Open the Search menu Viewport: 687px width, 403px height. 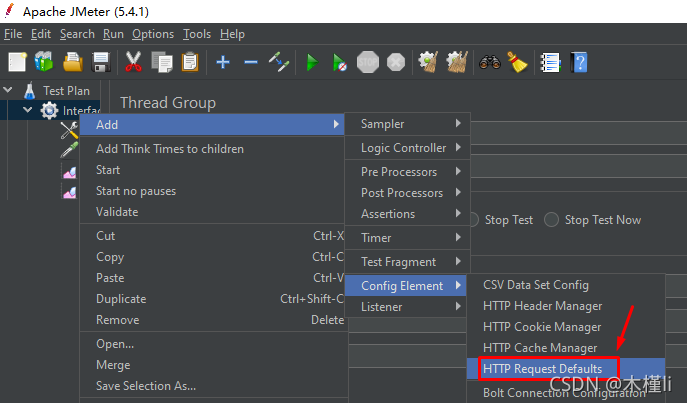pyautogui.click(x=77, y=34)
